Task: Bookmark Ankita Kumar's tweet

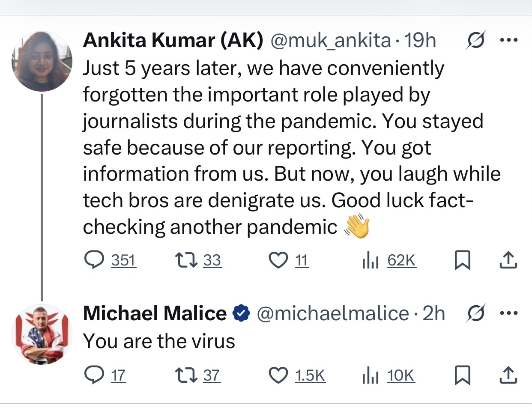Action: coord(462,260)
